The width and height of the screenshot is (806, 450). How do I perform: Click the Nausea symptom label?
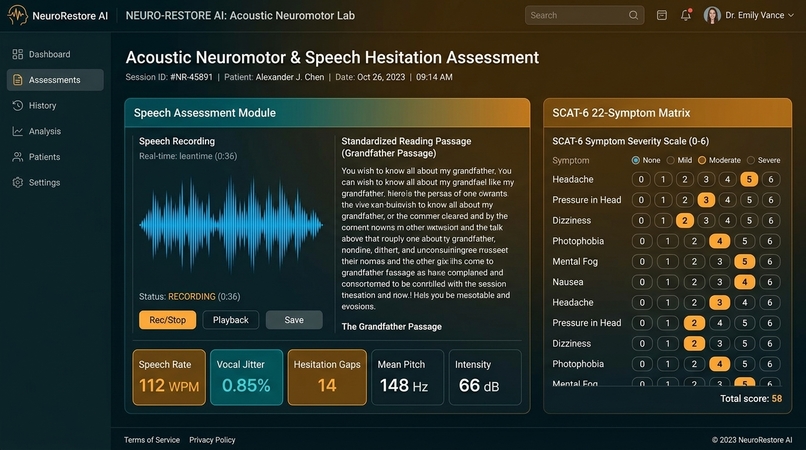[x=567, y=282]
